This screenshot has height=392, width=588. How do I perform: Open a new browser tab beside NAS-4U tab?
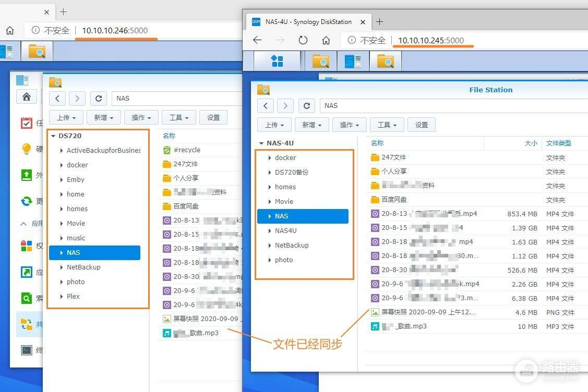380,21
